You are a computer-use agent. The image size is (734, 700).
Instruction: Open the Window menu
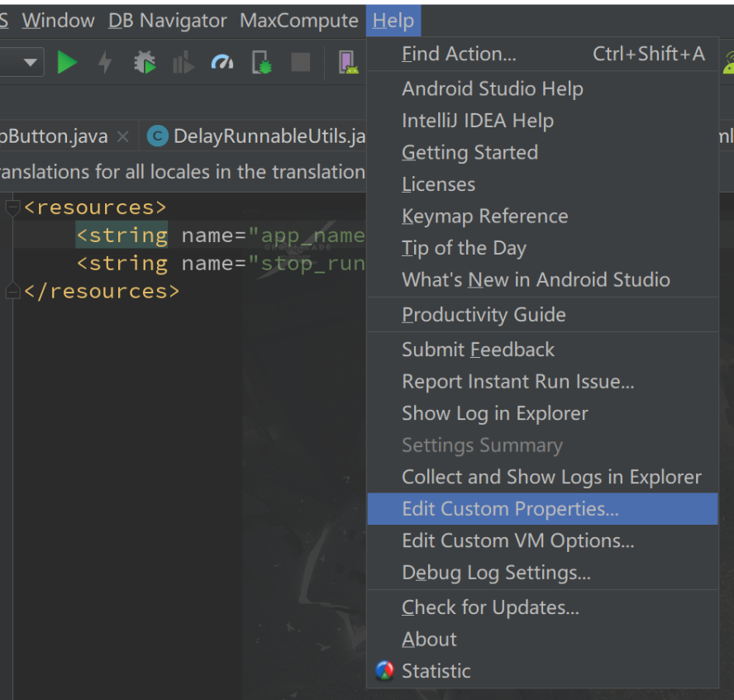coord(58,21)
